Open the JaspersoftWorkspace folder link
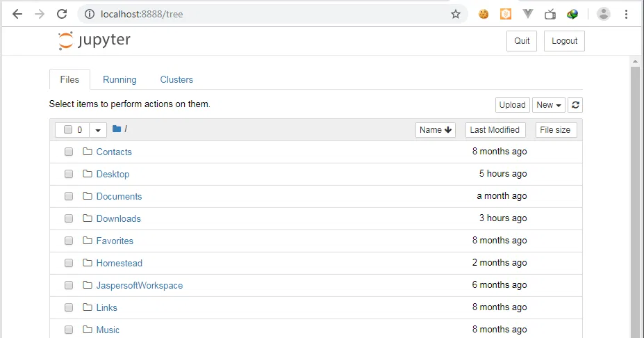 coord(139,285)
